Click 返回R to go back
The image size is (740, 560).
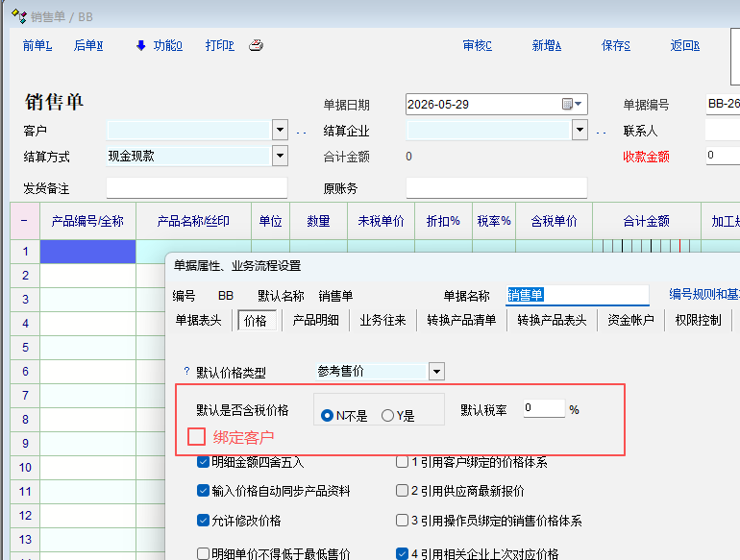coord(685,46)
